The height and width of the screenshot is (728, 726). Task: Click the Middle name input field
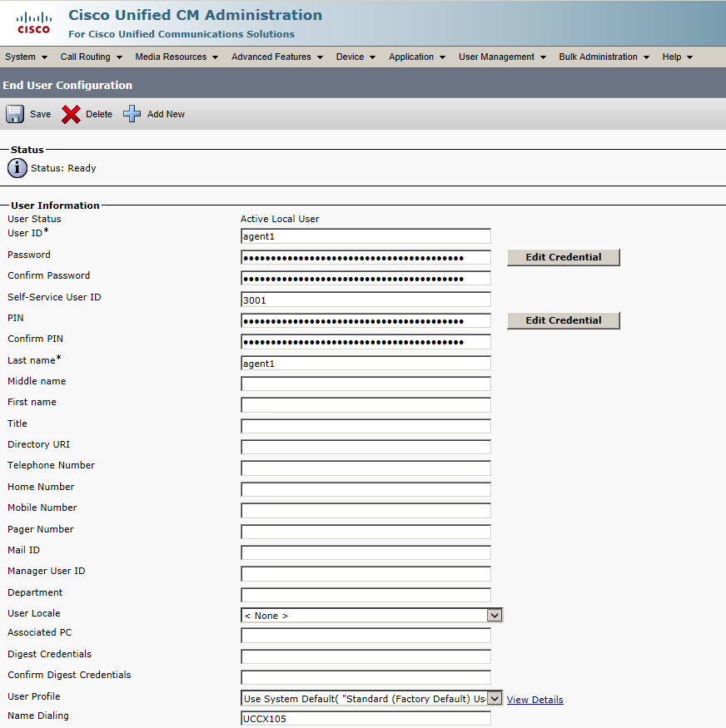tap(365, 384)
